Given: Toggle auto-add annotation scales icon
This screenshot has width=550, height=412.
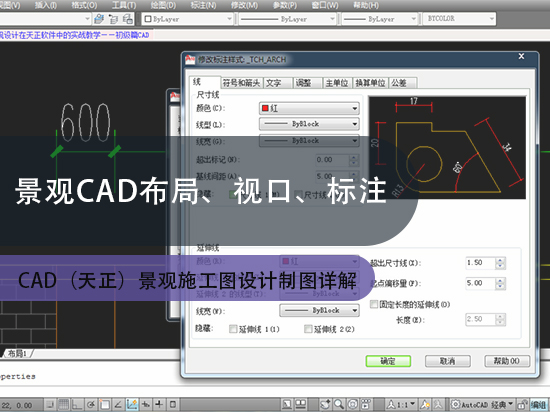Looking at the screenshot, I should (x=438, y=404).
